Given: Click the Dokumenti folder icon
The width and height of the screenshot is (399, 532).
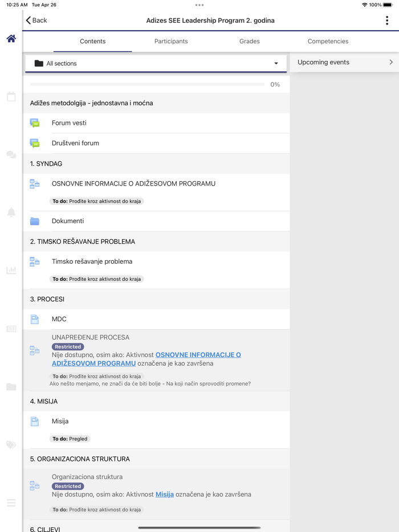Looking at the screenshot, I should point(35,221).
